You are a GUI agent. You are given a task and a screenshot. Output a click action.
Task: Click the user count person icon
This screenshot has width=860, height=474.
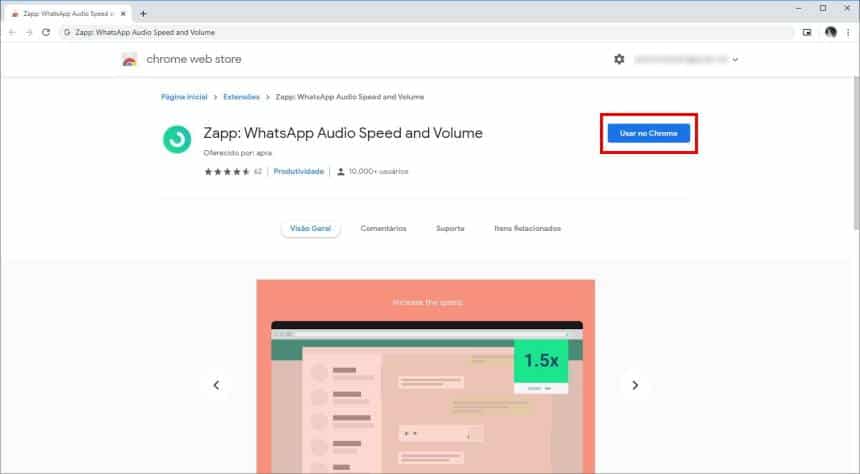[x=341, y=172]
